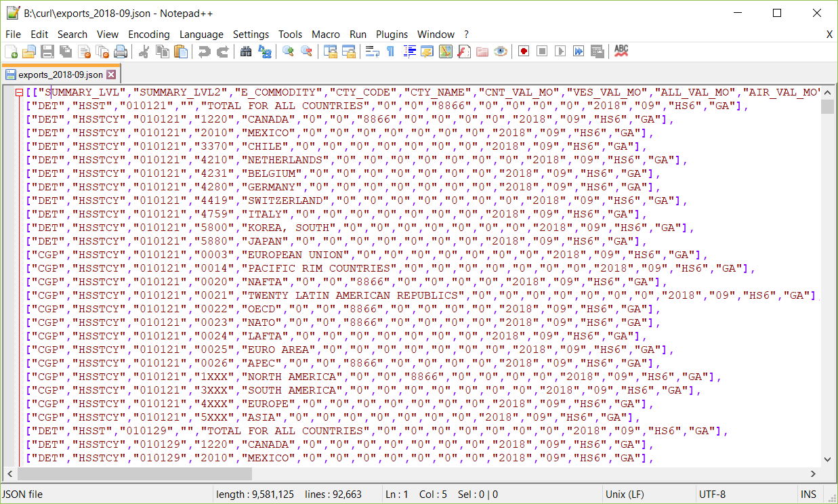Toggle the ABC spell check icon

(621, 51)
